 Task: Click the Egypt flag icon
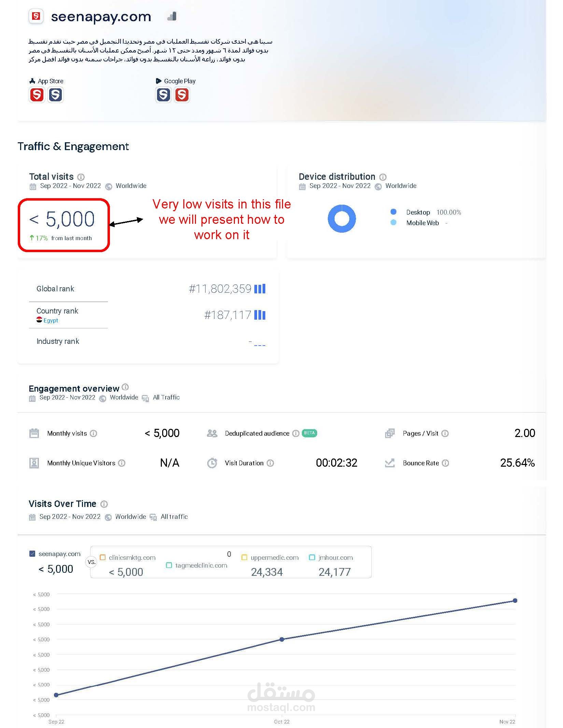coord(39,320)
